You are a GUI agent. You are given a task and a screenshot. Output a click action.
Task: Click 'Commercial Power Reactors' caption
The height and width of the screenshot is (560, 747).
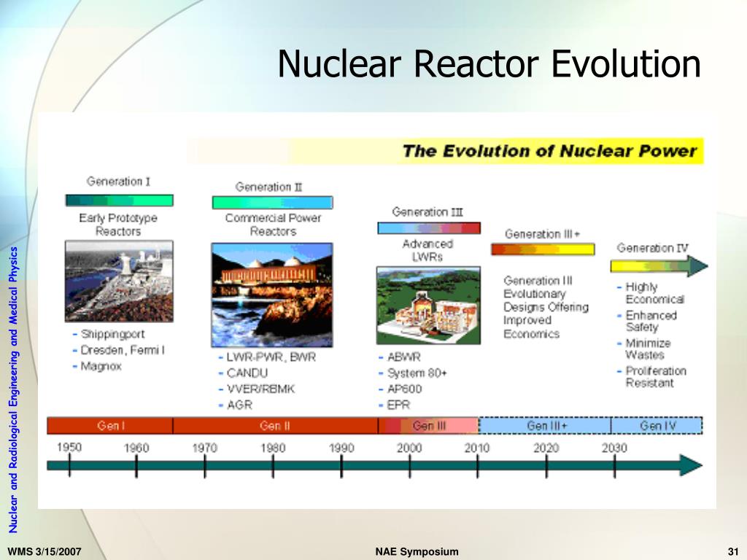[x=273, y=225]
